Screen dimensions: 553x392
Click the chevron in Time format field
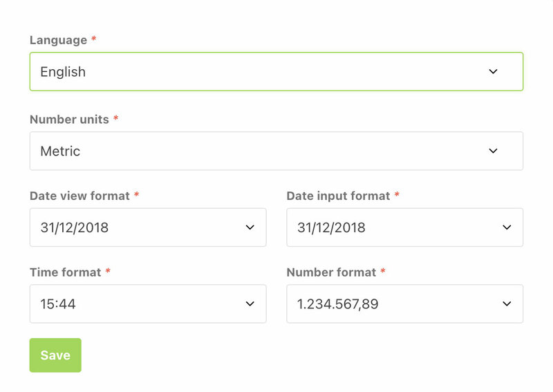pos(250,304)
